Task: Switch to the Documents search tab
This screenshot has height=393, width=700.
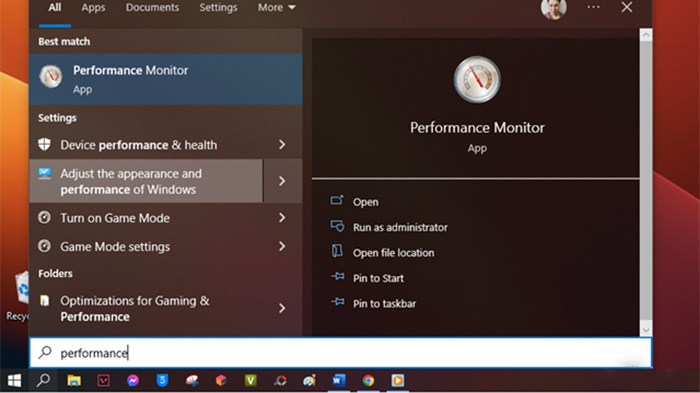Action: click(152, 8)
